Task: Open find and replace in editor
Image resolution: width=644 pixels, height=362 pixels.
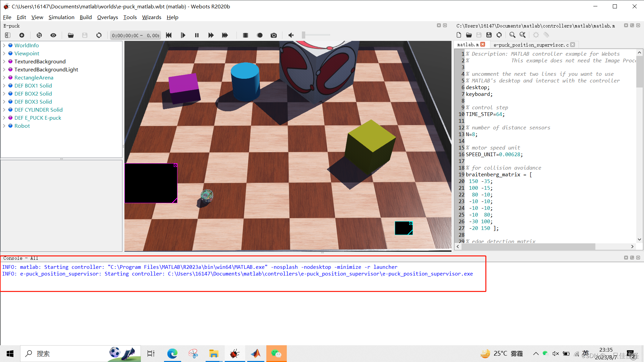Action: (x=523, y=35)
